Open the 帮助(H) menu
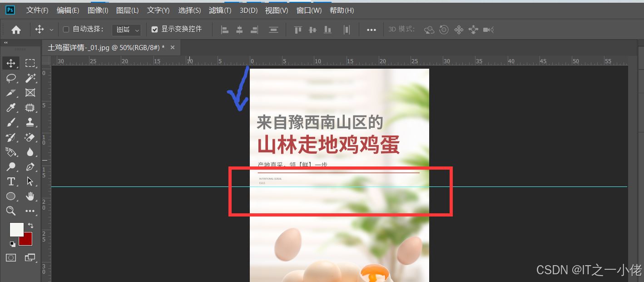Screen dimensions: 644x282 [342, 10]
